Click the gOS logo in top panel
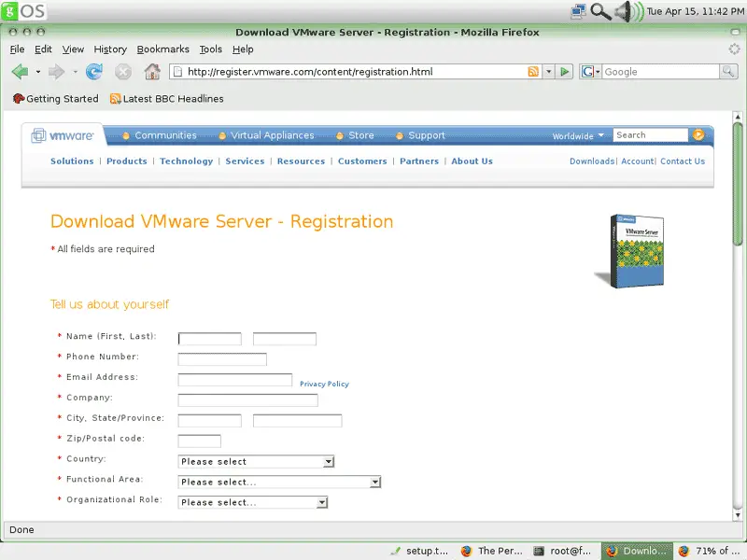This screenshot has height=560, width=747. (23, 11)
